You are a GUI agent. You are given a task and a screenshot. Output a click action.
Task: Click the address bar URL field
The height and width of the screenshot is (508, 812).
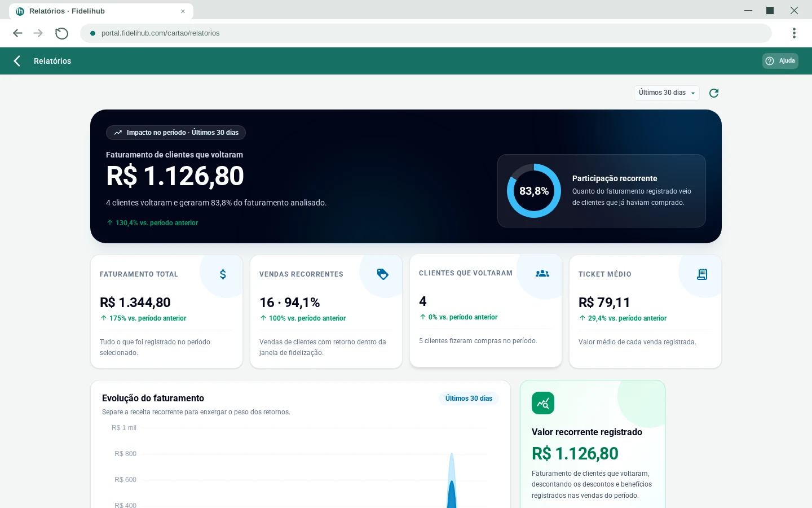click(x=426, y=33)
